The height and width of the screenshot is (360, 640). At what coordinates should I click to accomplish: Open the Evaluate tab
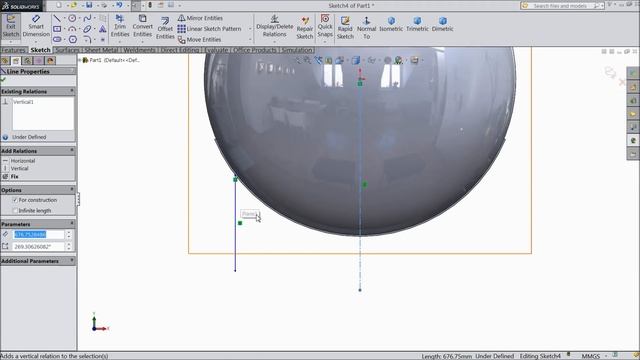point(216,50)
